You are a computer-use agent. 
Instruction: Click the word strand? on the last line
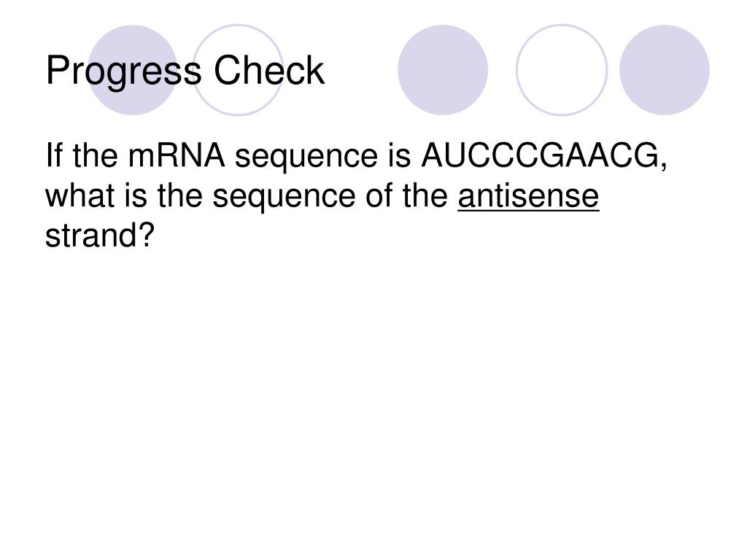(x=100, y=236)
